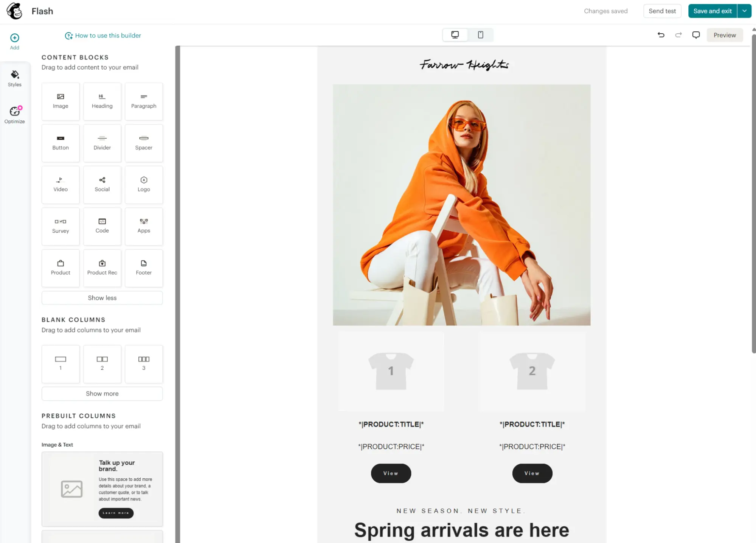Image resolution: width=756 pixels, height=543 pixels.
Task: Select the Social content block
Action: click(x=102, y=185)
